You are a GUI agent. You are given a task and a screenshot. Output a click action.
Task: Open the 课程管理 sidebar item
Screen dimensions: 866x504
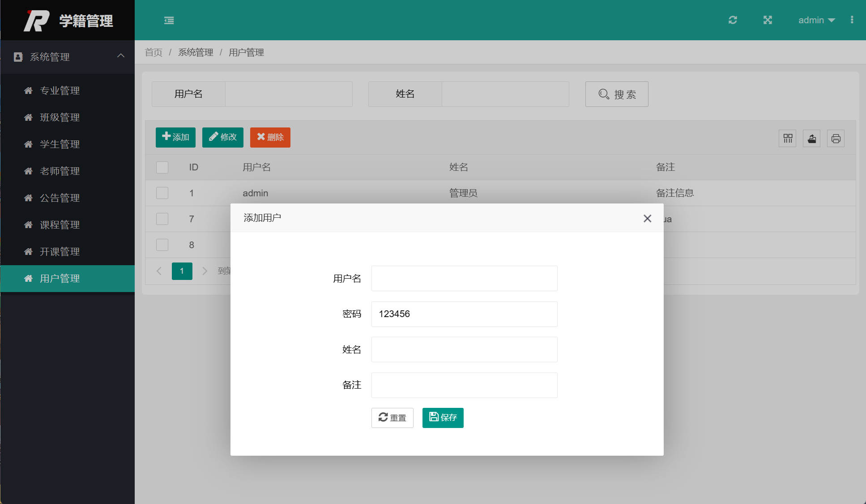pyautogui.click(x=59, y=224)
